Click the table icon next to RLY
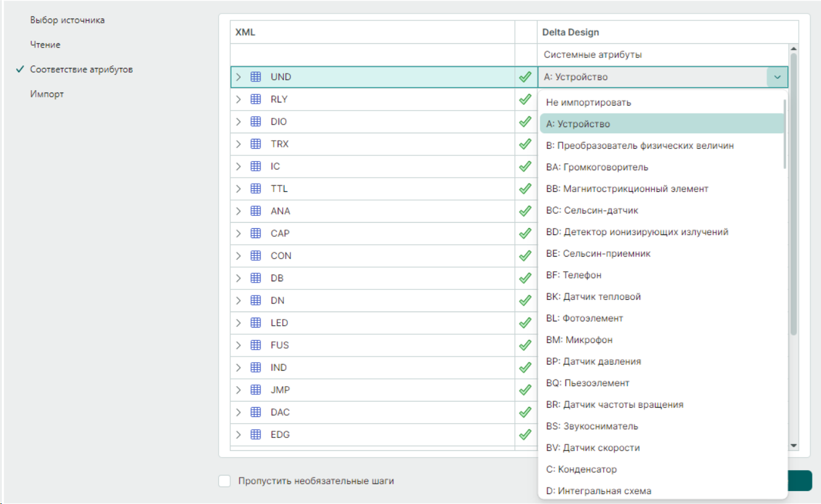 pos(256,99)
